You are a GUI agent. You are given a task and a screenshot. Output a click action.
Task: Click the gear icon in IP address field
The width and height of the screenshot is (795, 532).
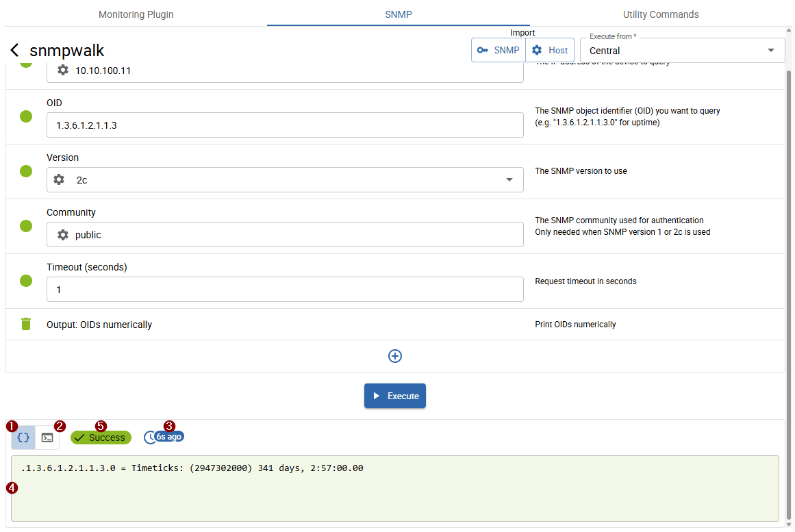(63, 70)
